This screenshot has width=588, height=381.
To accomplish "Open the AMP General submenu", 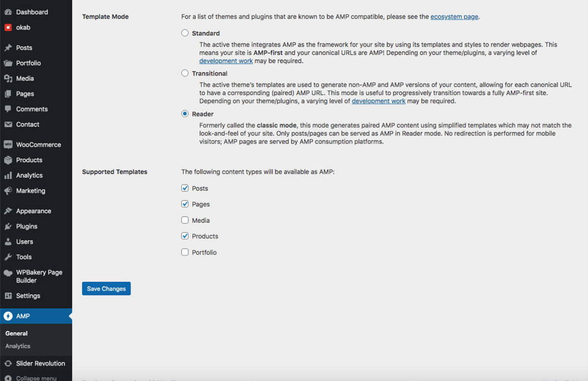I will (x=17, y=333).
